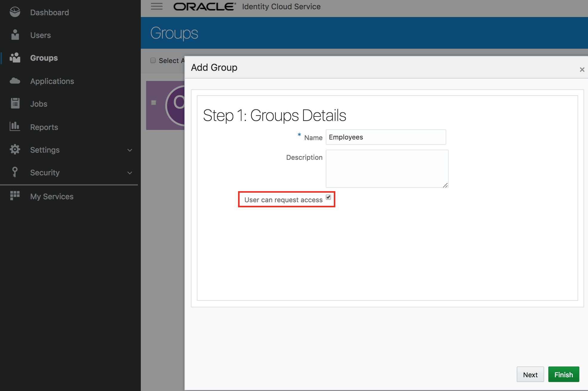Check the purple group tile checkbox
This screenshot has width=588, height=391.
click(x=154, y=103)
